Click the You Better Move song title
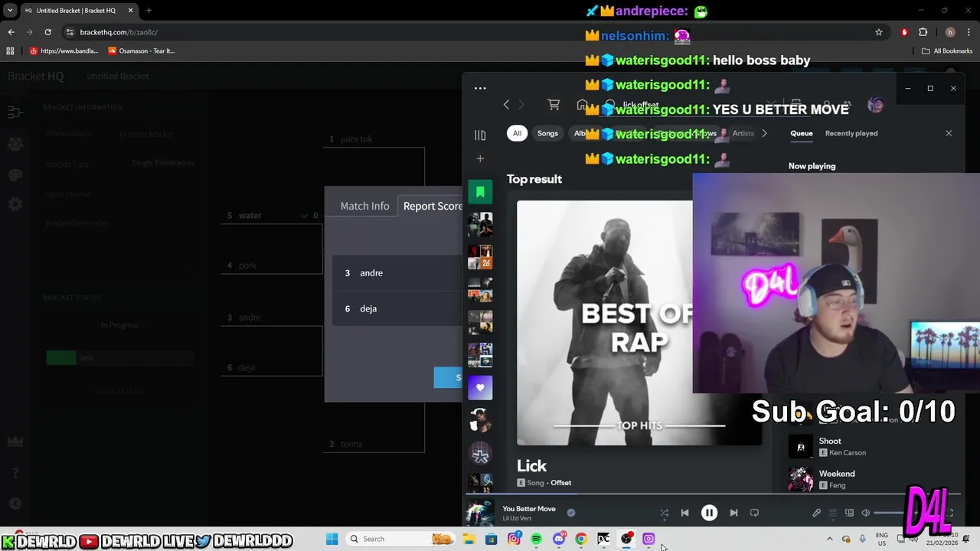The height and width of the screenshot is (551, 980). tap(529, 509)
